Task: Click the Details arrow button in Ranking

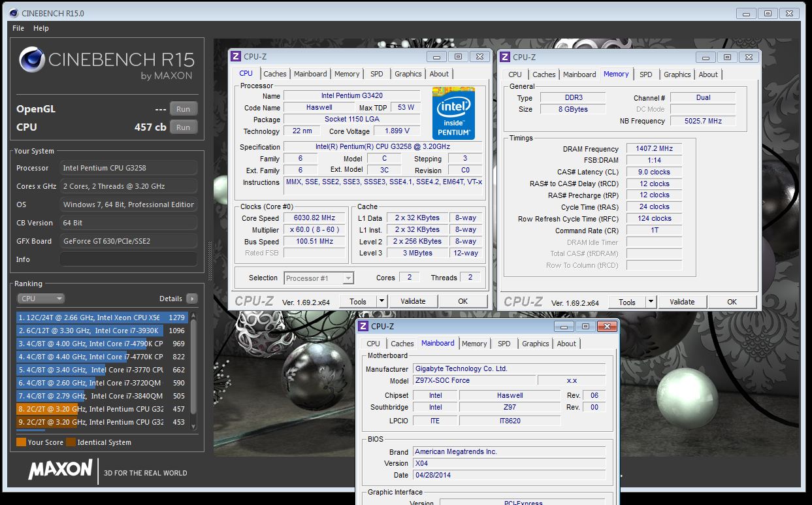Action: pos(191,299)
